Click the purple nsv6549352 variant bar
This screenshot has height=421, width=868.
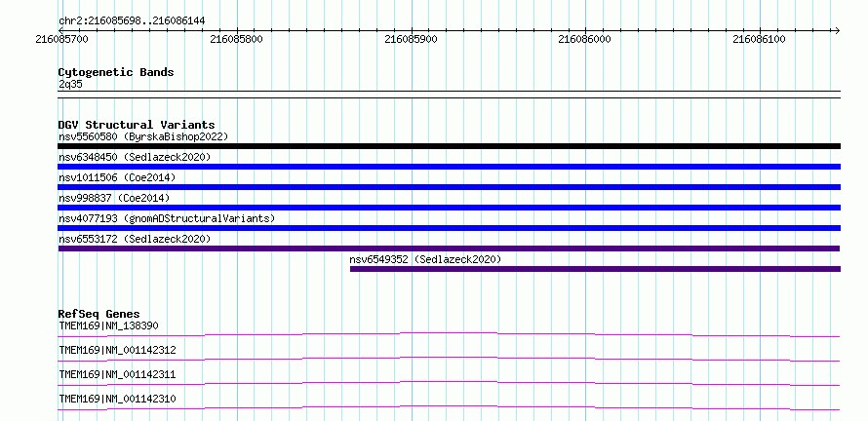pyautogui.click(x=595, y=269)
